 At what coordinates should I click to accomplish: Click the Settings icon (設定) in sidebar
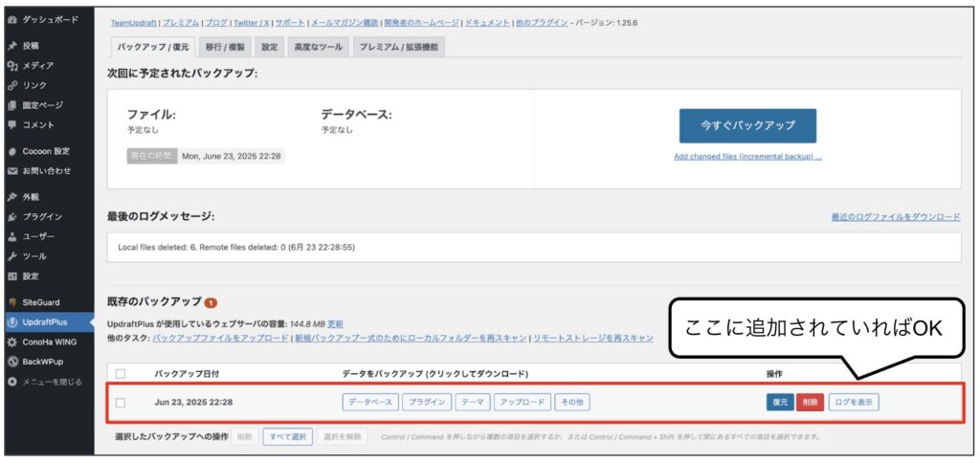[11, 276]
